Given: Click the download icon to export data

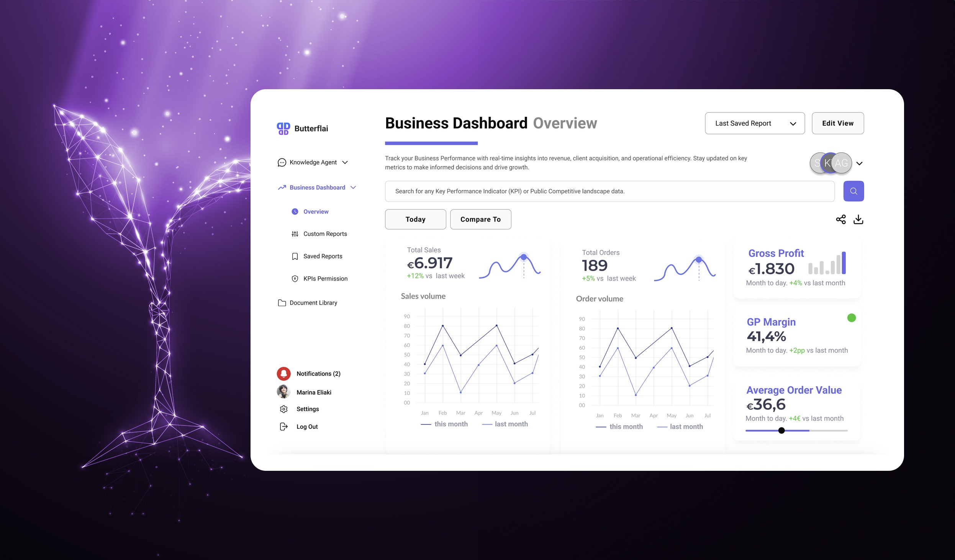Looking at the screenshot, I should (859, 219).
